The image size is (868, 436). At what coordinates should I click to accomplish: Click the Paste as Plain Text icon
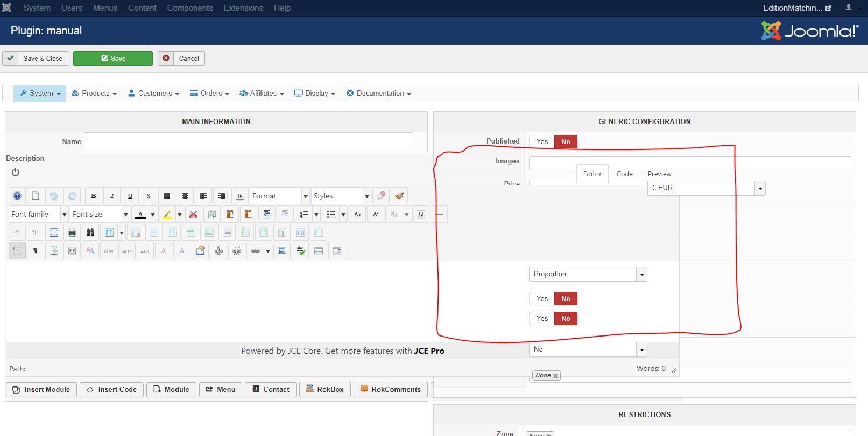coord(249,214)
